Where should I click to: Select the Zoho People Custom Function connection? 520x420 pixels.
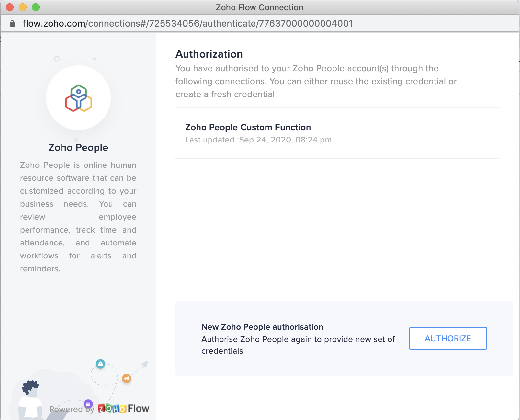[337, 133]
